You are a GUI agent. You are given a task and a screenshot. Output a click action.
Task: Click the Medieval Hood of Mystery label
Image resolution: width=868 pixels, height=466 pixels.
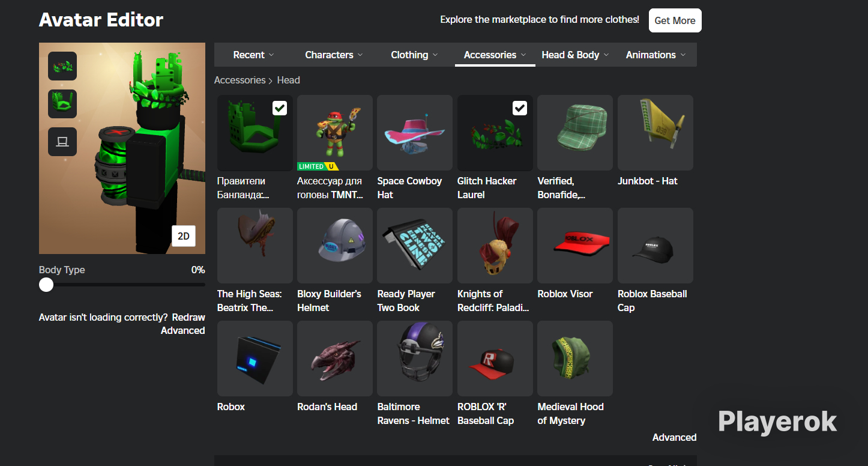pos(570,414)
